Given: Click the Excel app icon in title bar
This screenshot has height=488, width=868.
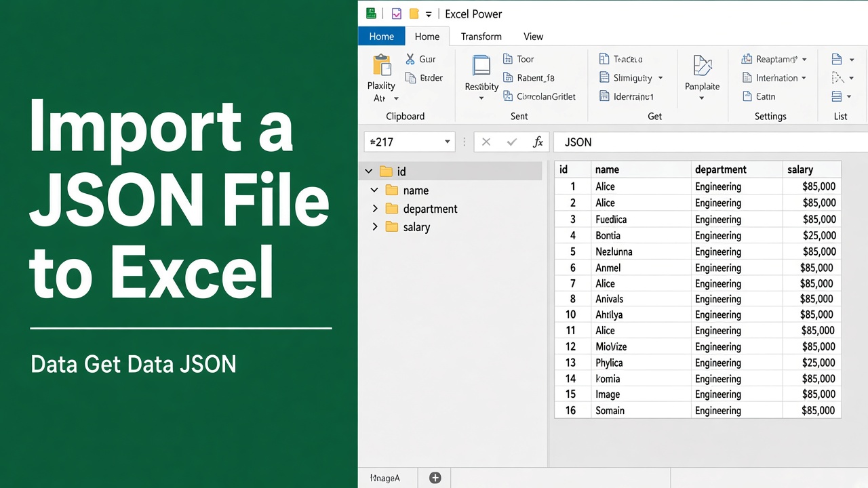Looking at the screenshot, I should (371, 14).
